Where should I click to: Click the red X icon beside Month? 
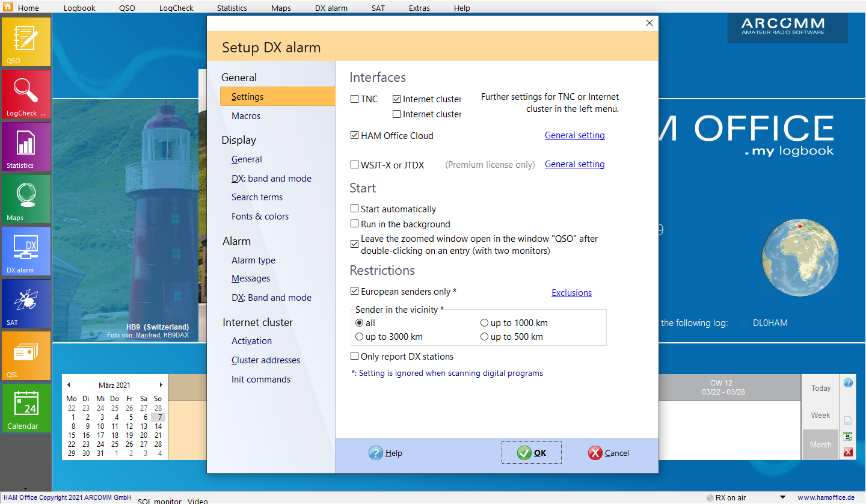point(848,452)
